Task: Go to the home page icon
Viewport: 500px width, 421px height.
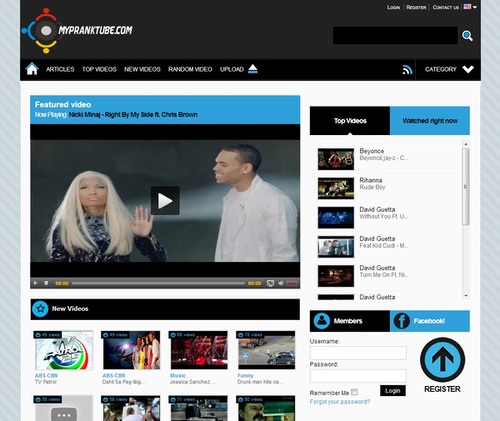Action: pos(32,69)
